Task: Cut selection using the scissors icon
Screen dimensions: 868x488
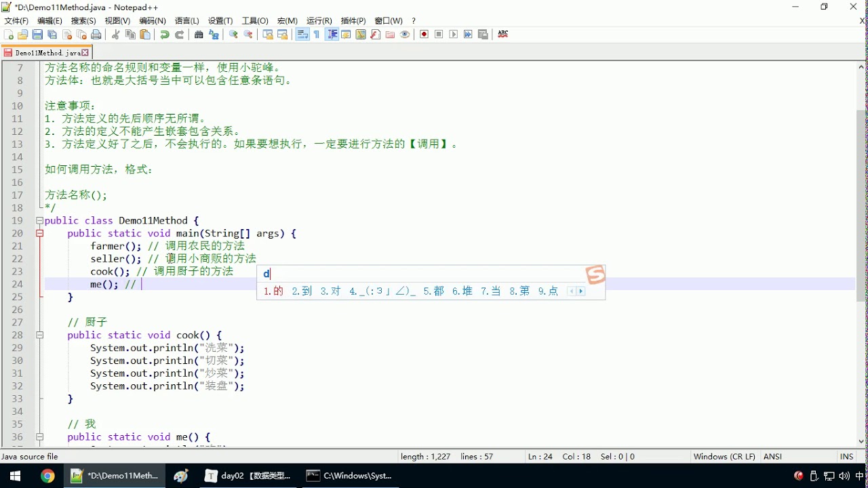Action: [x=116, y=34]
